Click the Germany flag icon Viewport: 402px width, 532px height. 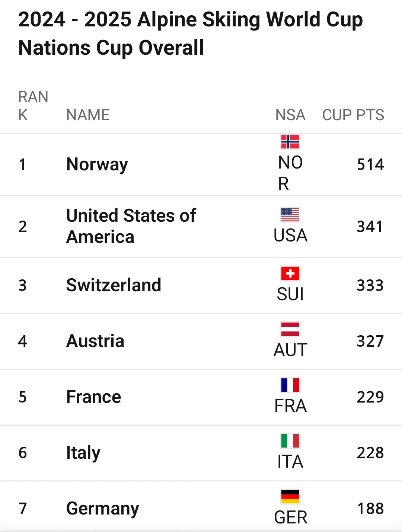pos(290,497)
